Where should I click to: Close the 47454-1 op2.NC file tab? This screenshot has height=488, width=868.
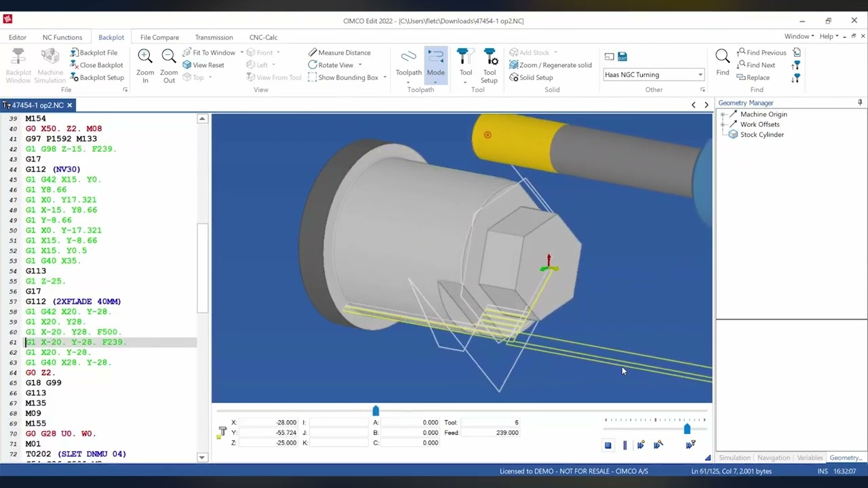pyautogui.click(x=69, y=105)
